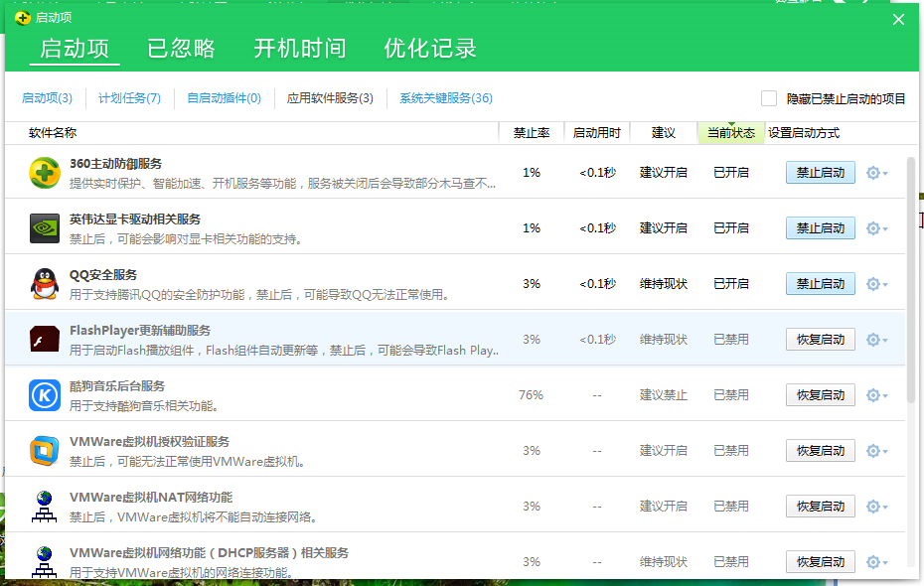Check the 隐藏已禁止启动的项目 checkbox
The height and width of the screenshot is (586, 924).
(769, 98)
